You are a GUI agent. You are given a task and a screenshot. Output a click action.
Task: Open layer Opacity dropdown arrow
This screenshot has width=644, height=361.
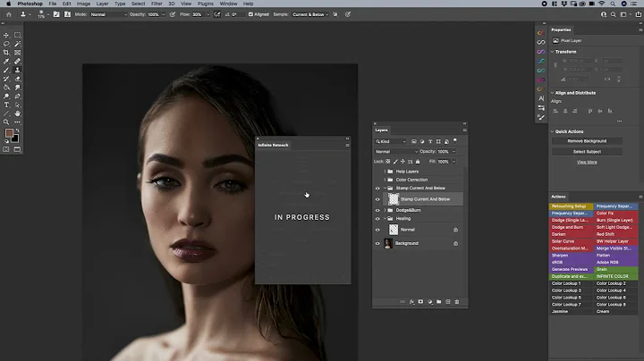[x=453, y=152]
